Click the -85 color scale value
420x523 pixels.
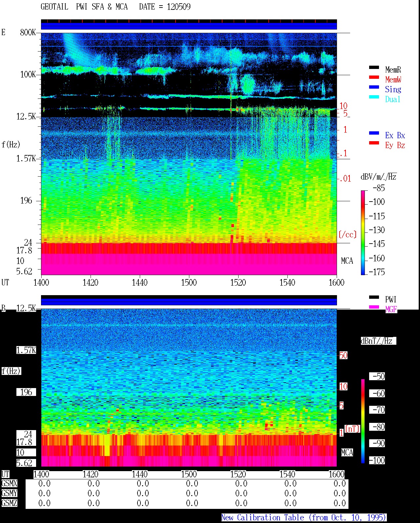(379, 188)
